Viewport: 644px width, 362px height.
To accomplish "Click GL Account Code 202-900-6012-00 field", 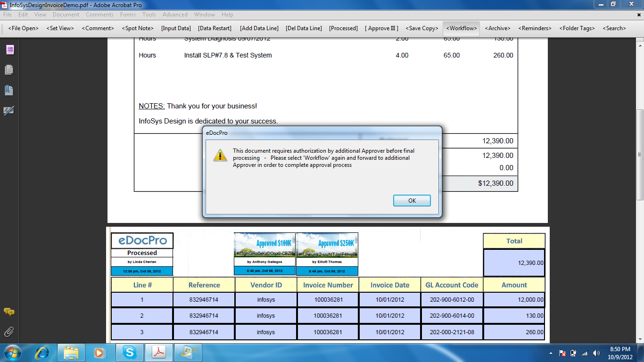I will pyautogui.click(x=452, y=300).
